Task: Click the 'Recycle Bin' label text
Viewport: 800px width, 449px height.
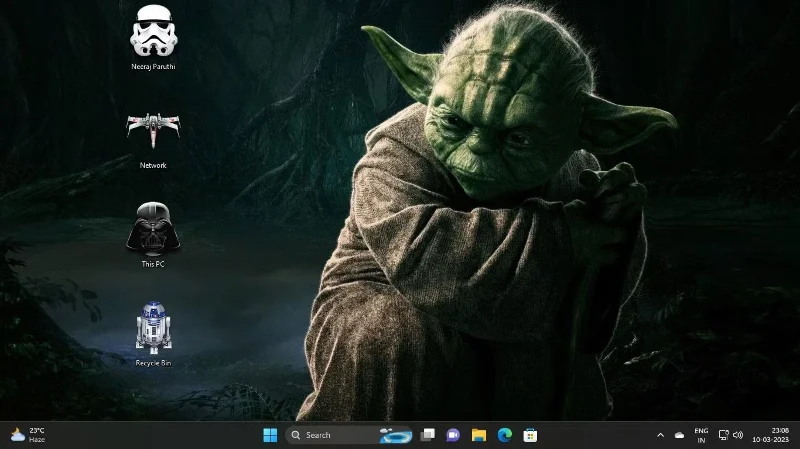Action: tap(153, 363)
